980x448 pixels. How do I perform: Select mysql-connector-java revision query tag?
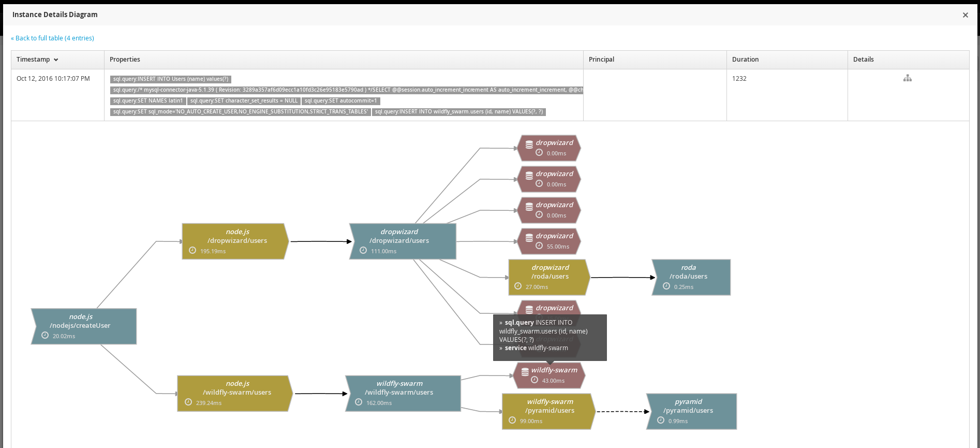[347, 90]
